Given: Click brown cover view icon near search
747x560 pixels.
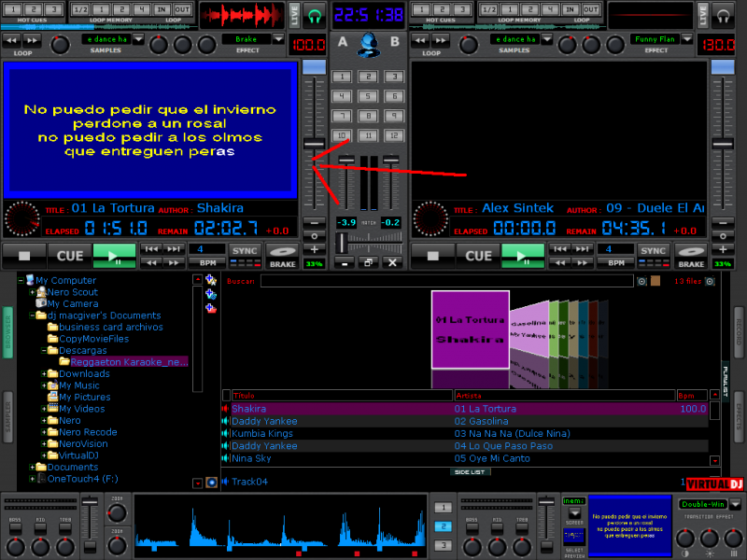Looking at the screenshot, I should [655, 281].
